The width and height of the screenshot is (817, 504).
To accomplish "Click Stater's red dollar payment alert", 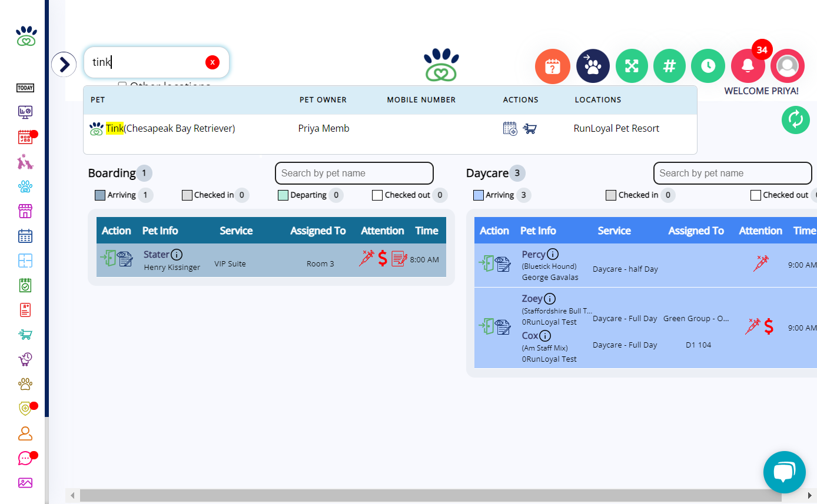I will [x=383, y=258].
